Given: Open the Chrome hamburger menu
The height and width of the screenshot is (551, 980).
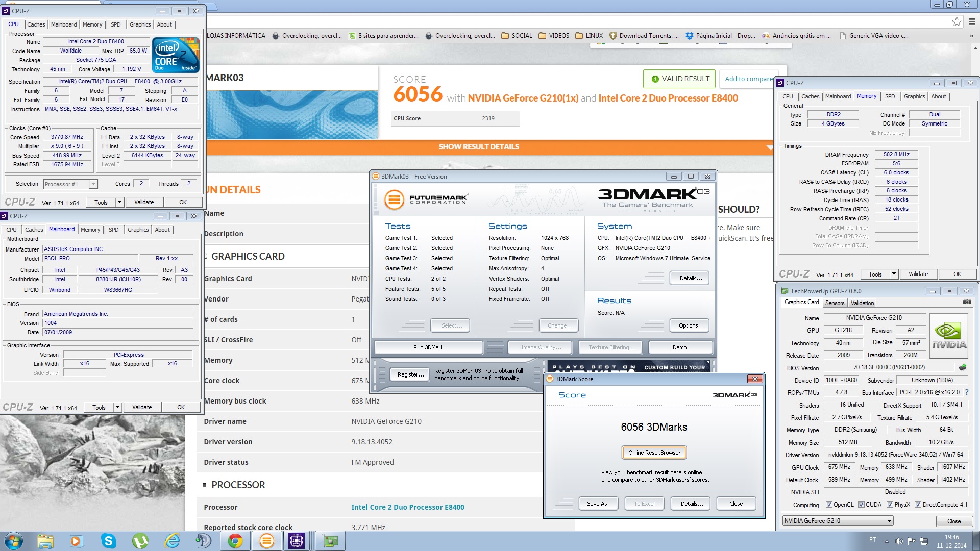Looking at the screenshot, I should [x=972, y=21].
